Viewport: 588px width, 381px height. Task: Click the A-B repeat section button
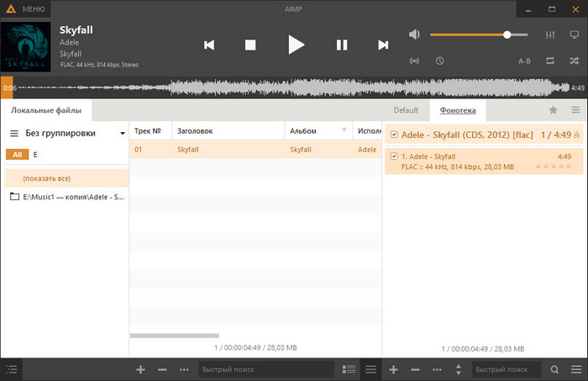tap(524, 61)
